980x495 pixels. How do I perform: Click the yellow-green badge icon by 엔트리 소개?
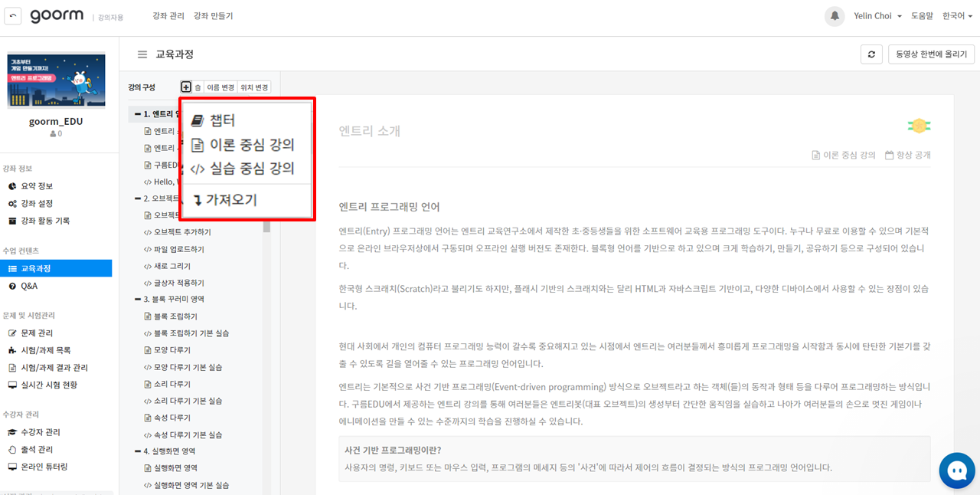click(919, 126)
